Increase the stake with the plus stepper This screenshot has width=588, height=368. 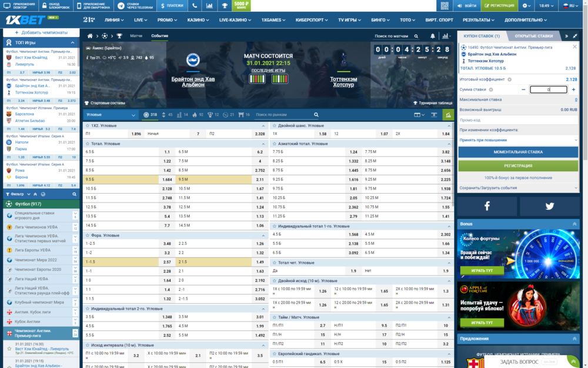click(573, 89)
